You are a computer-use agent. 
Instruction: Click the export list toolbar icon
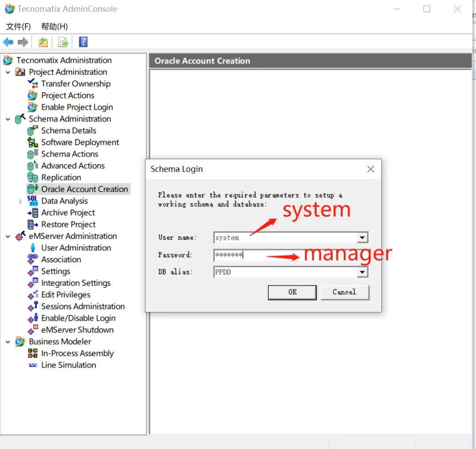(x=63, y=42)
